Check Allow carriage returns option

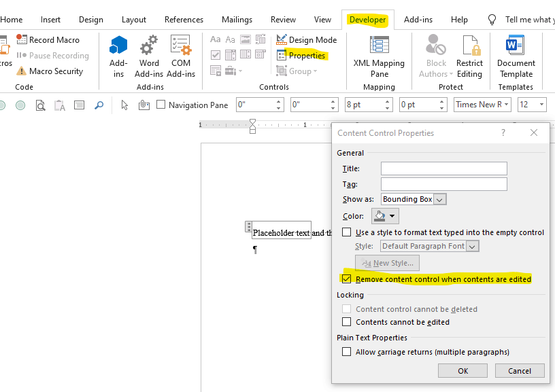tap(346, 352)
